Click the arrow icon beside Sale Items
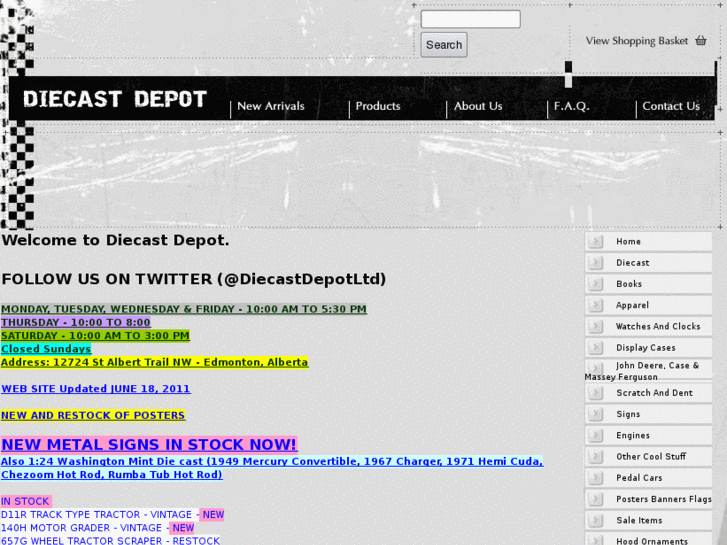The height and width of the screenshot is (545, 727). click(x=595, y=520)
